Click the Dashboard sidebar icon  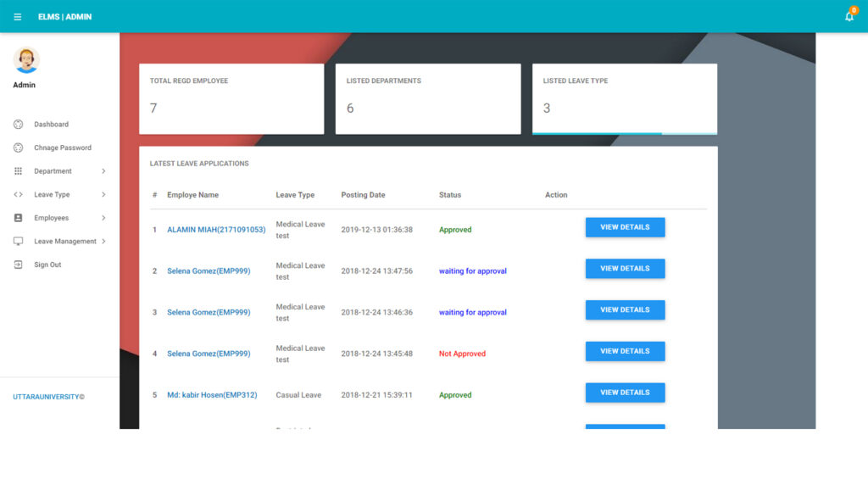coord(19,125)
